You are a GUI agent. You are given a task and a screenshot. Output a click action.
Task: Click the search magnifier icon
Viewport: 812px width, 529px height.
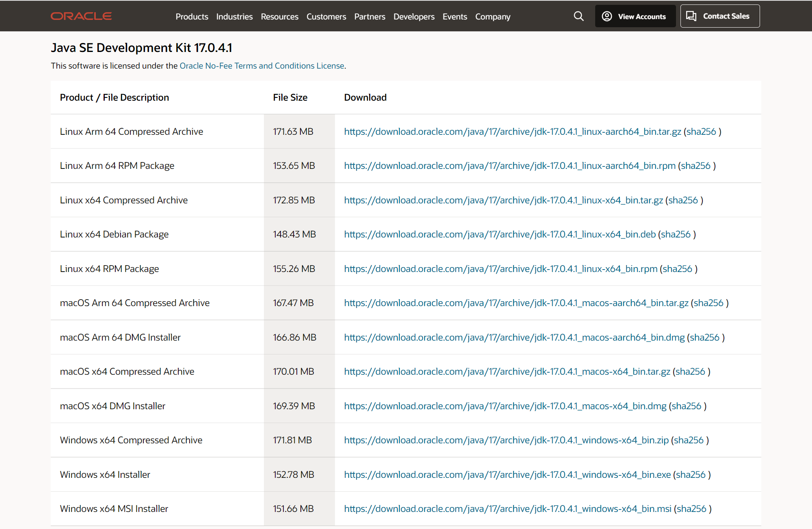[x=579, y=16]
